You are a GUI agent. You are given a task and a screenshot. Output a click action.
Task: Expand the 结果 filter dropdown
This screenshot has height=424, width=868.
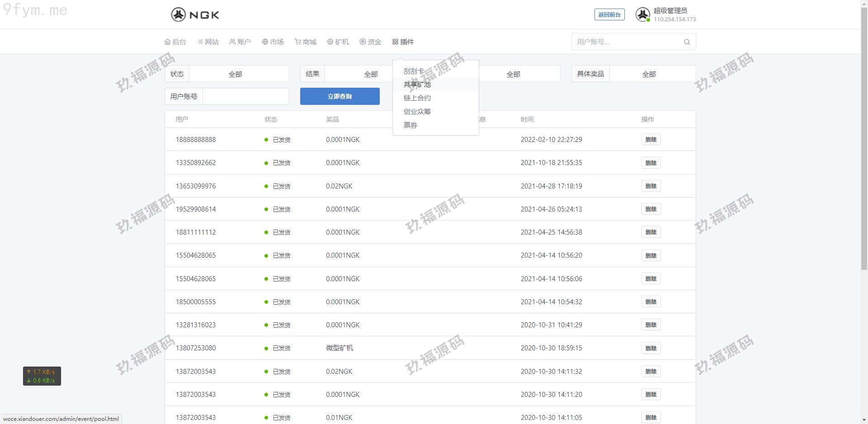click(x=362, y=74)
